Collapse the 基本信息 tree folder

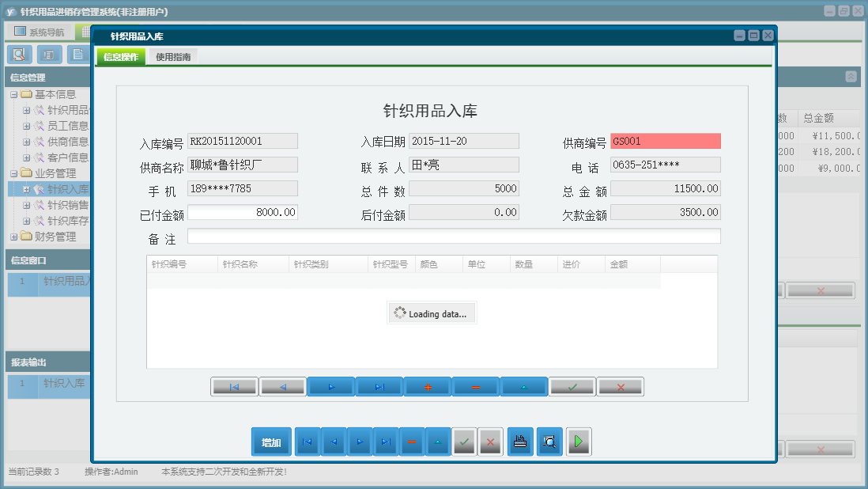click(x=13, y=94)
